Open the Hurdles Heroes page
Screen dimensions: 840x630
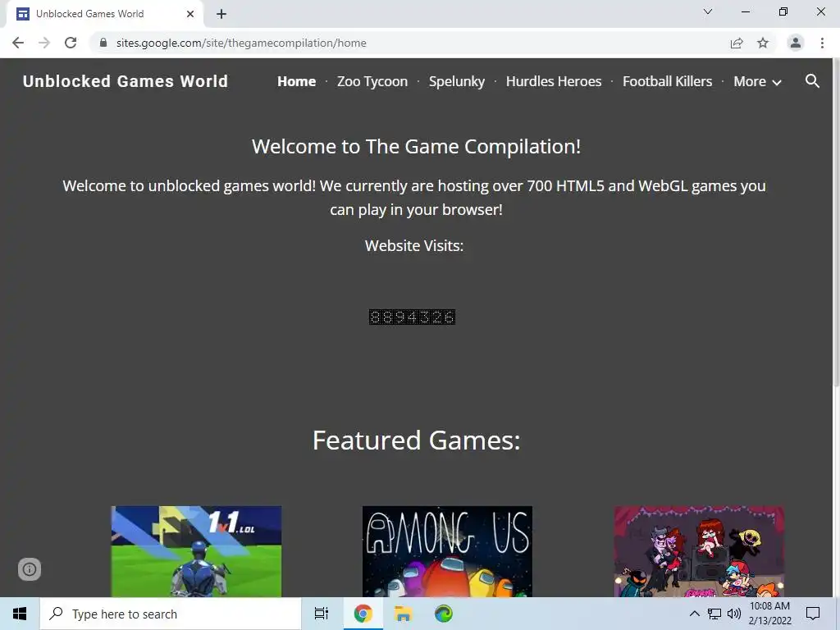click(x=554, y=81)
